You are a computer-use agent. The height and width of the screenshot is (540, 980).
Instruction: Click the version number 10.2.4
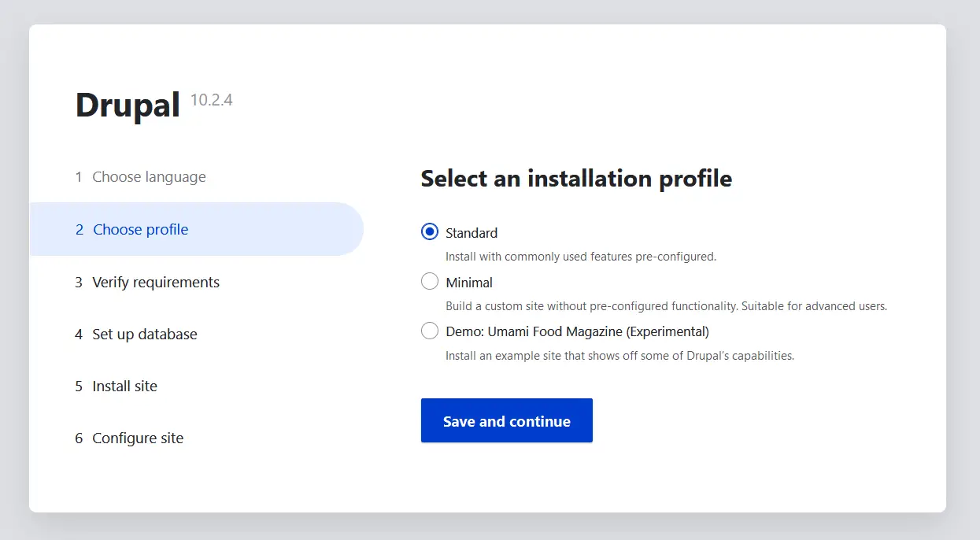pos(212,100)
